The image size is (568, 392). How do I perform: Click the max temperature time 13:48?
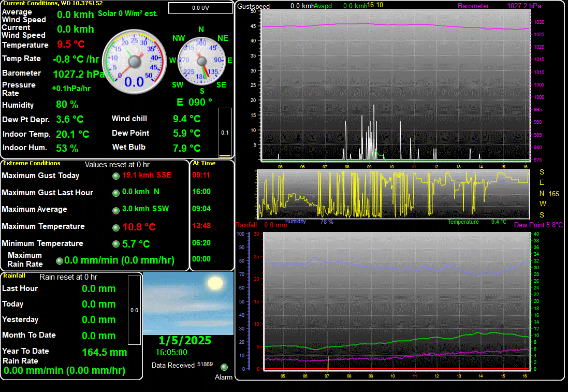coord(201,226)
